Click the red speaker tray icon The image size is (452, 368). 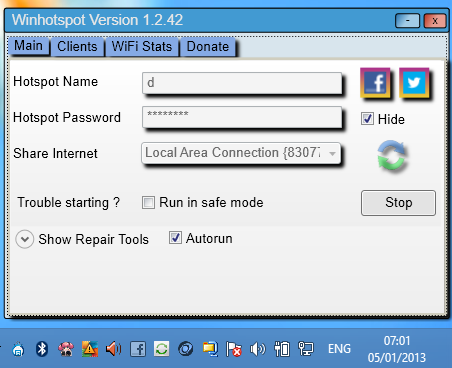tap(113, 349)
